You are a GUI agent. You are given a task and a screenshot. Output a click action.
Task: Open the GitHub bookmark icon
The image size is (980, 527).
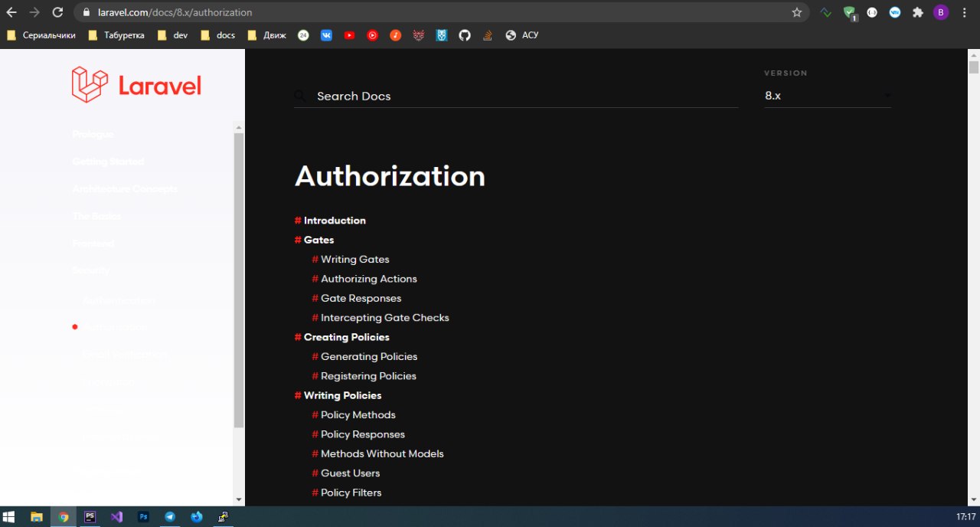pyautogui.click(x=465, y=35)
